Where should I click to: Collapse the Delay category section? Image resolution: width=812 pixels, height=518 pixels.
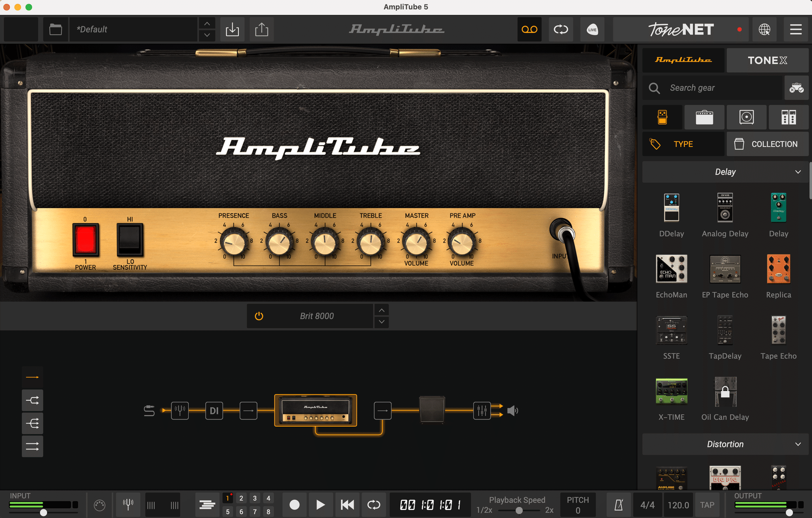coord(798,172)
